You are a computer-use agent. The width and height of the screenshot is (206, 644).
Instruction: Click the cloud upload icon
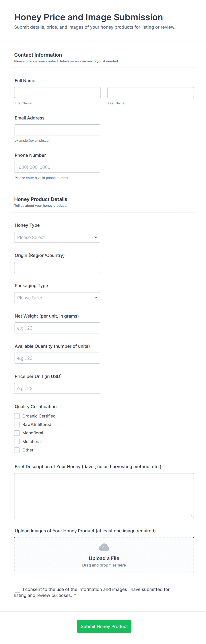click(x=104, y=547)
